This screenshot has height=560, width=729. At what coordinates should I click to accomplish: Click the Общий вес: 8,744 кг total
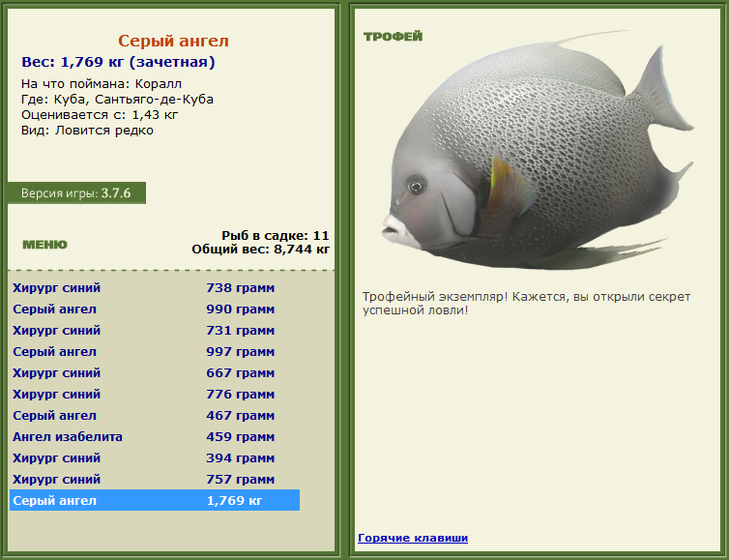260,250
